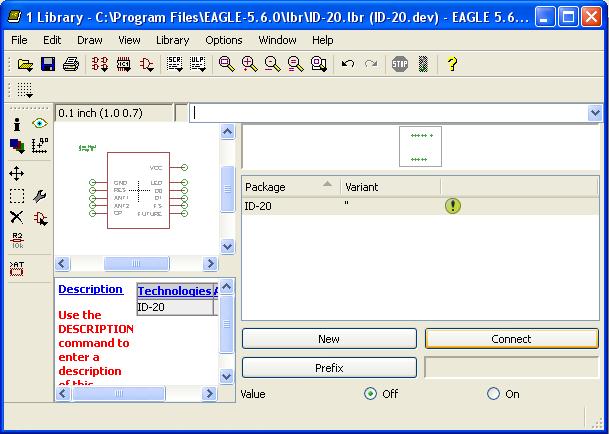The image size is (609, 434).
Task: Open the Package editor chip icon
Action: click(124, 64)
